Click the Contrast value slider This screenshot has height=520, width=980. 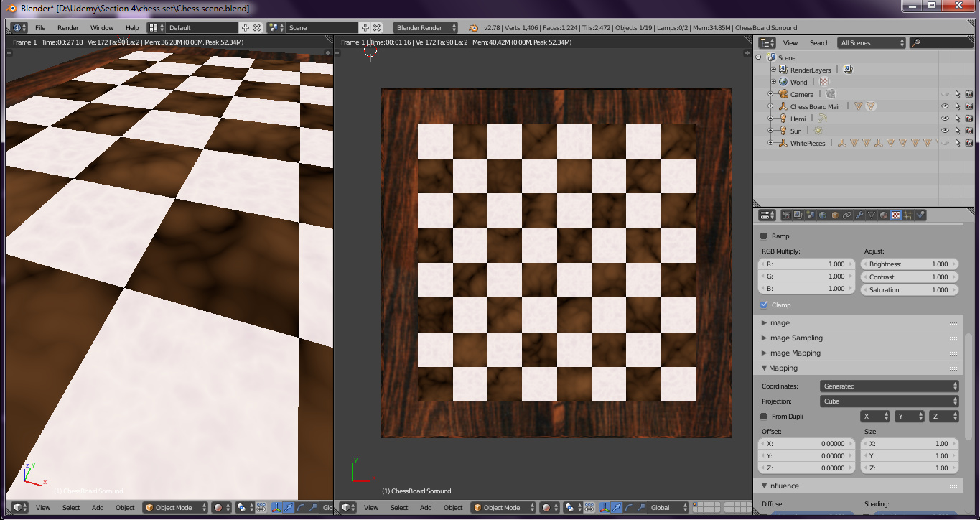(x=910, y=277)
